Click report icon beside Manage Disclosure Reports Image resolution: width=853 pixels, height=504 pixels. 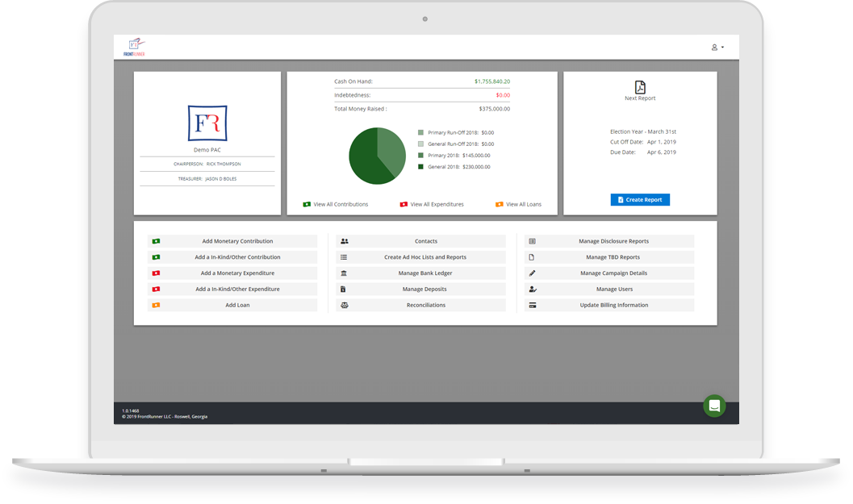[x=533, y=241]
